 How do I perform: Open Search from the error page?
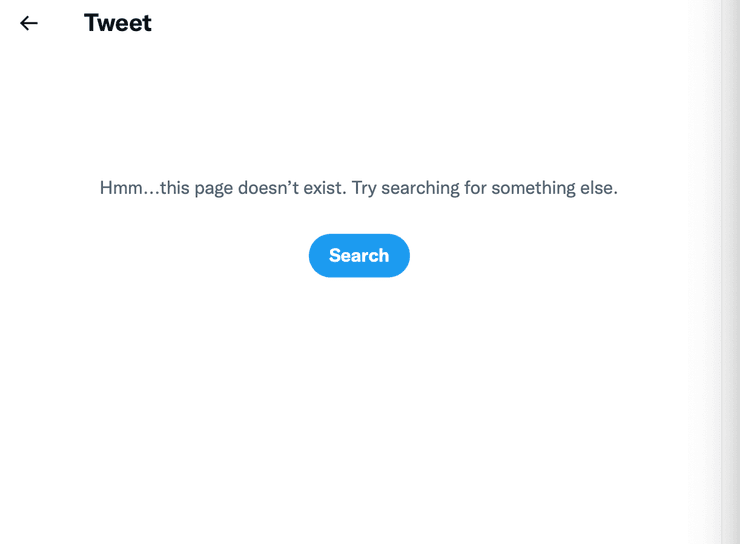[x=359, y=255]
